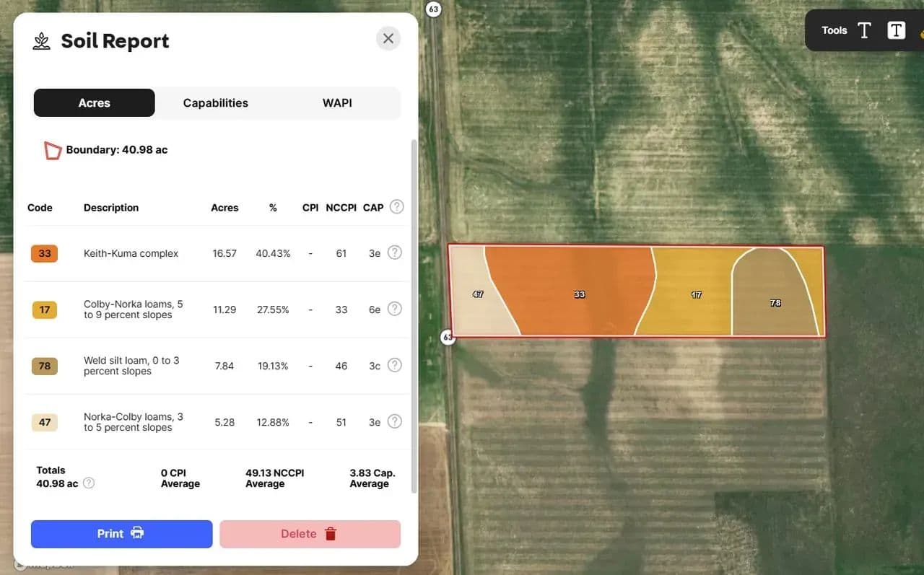The image size is (924, 575).
Task: Switch to the Capabilities tab
Action: click(215, 103)
